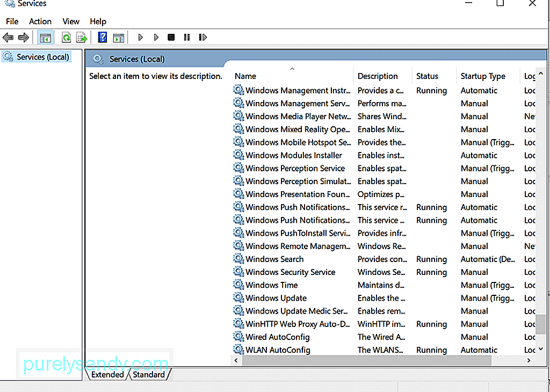Click the Forward arrow toolbar icon

click(24, 37)
